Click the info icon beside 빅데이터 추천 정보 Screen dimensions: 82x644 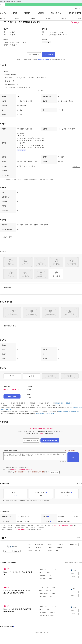pyautogui.click(x=14, y=627)
